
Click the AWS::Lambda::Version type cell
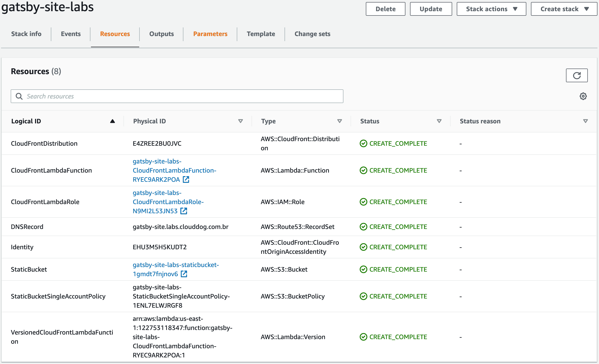click(x=293, y=337)
